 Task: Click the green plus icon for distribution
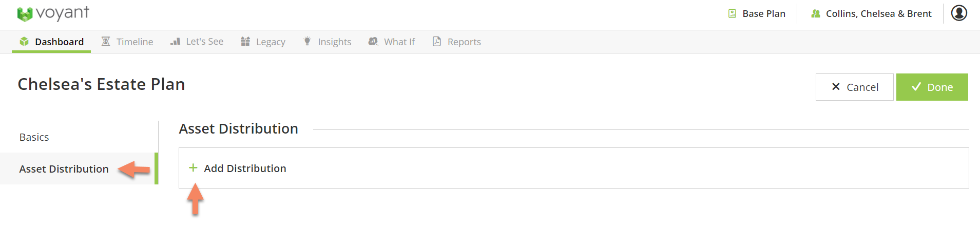[193, 168]
